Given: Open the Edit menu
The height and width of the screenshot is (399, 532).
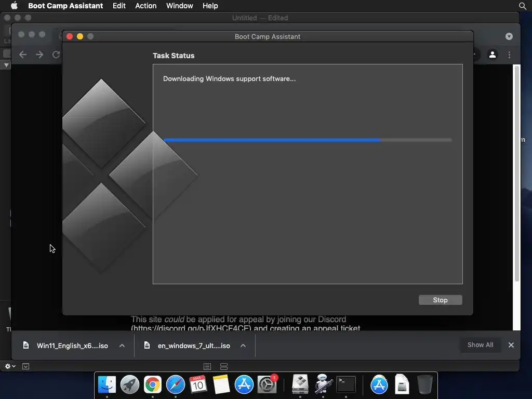Looking at the screenshot, I should (x=119, y=6).
